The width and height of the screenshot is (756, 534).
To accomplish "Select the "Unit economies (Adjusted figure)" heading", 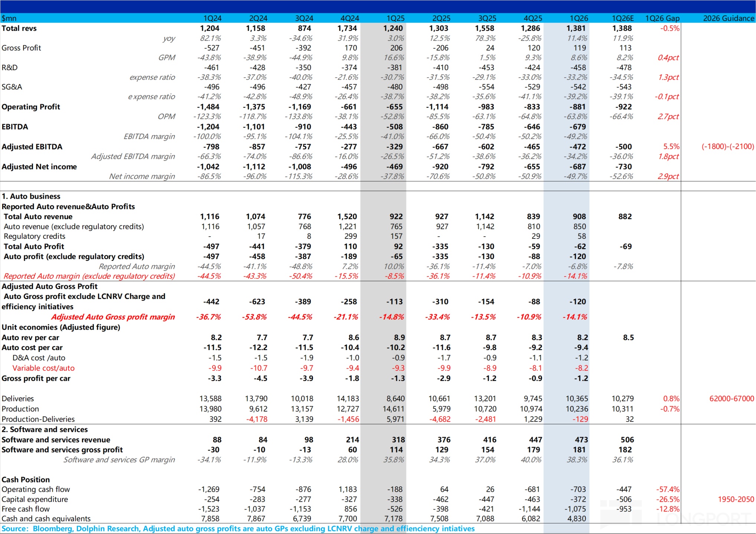I will [x=61, y=327].
